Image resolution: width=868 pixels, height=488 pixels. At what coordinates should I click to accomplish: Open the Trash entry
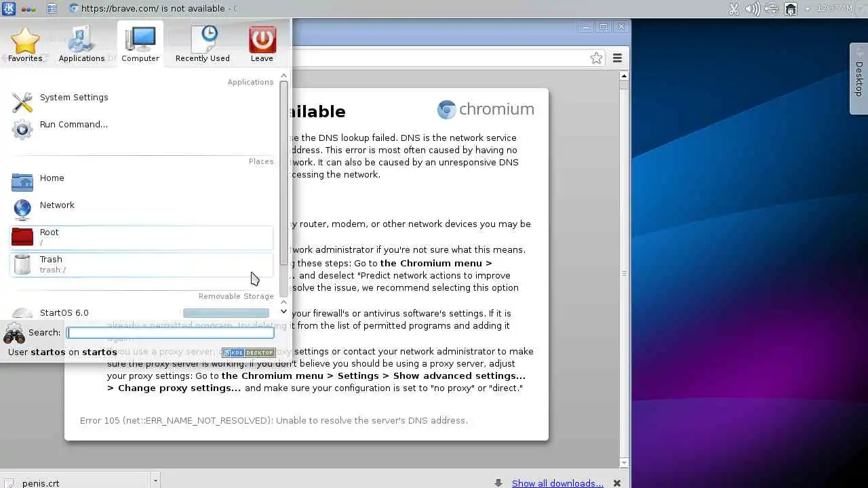141,264
